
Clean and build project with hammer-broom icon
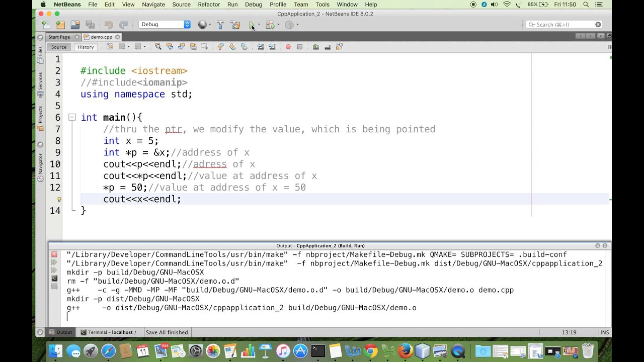(x=235, y=25)
